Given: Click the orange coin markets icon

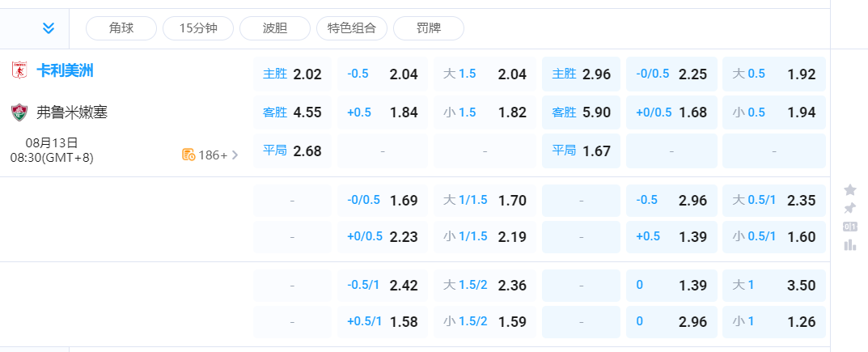Looking at the screenshot, I should (188, 155).
